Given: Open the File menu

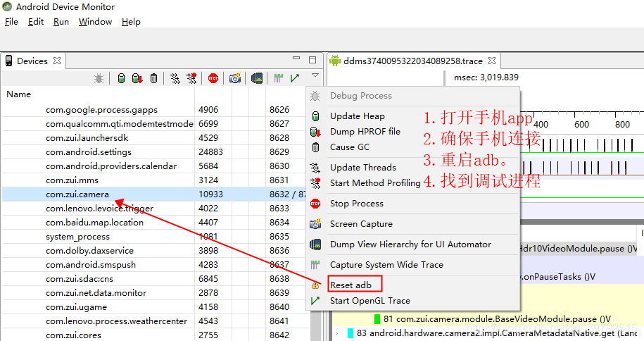Looking at the screenshot, I should tap(11, 22).
